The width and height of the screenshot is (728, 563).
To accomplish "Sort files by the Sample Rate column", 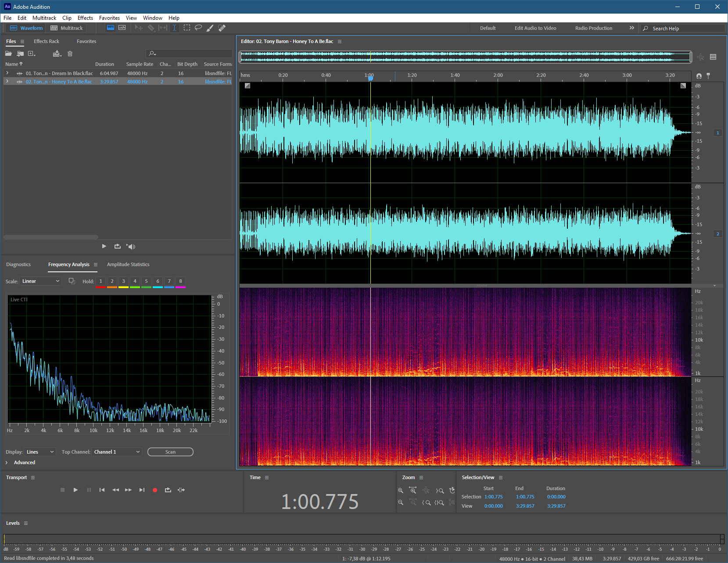I will tap(140, 64).
